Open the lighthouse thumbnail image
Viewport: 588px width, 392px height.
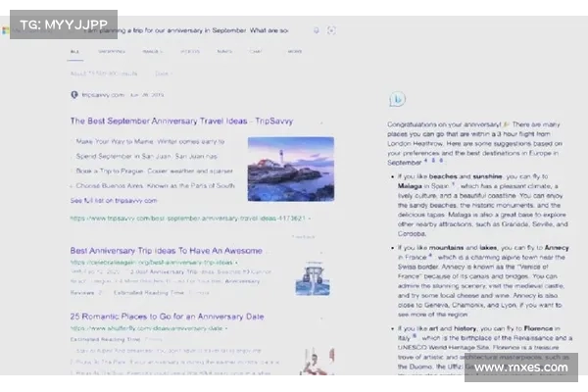coord(290,168)
